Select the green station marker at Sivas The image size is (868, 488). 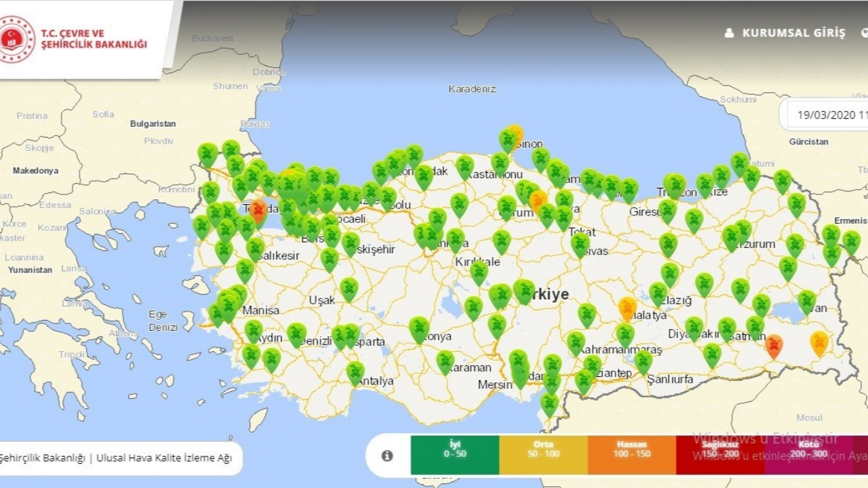point(580,245)
